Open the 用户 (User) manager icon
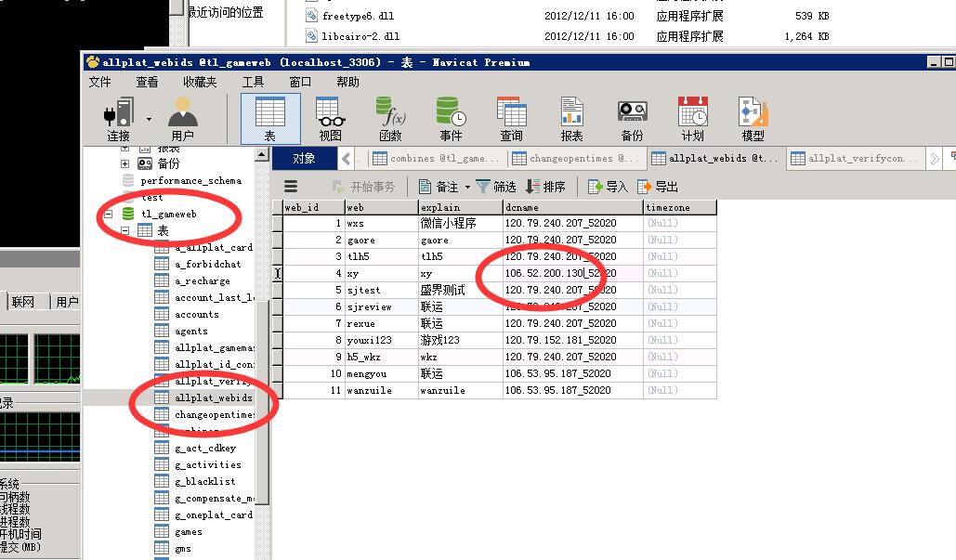This screenshot has width=956, height=560. pos(182,119)
